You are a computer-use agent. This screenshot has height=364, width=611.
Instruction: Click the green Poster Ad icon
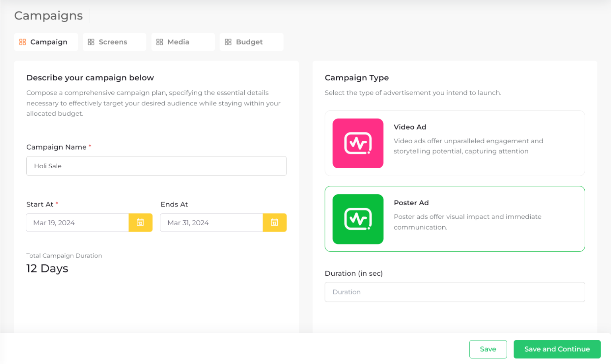coord(358,219)
